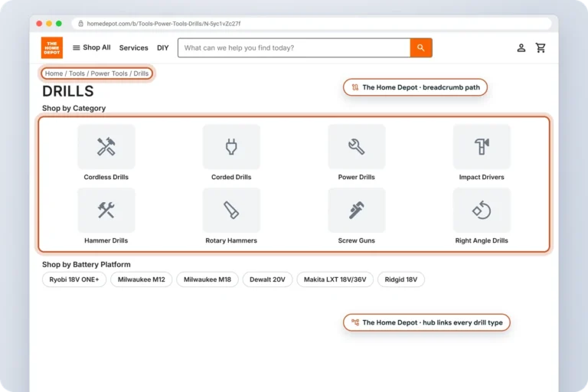Click the Right Angle Drills label
Screen dimensions: 588x392
pos(482,240)
